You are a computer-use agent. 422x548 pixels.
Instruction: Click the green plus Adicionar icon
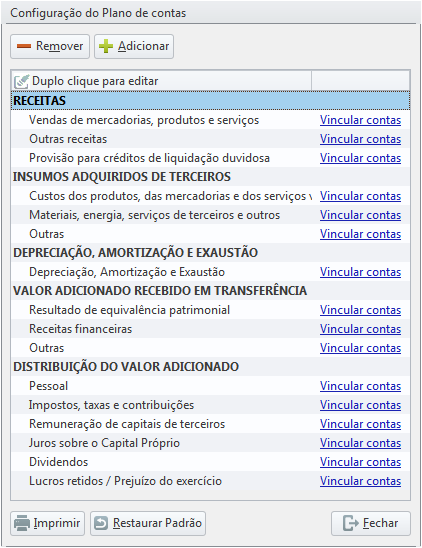[x=106, y=46]
